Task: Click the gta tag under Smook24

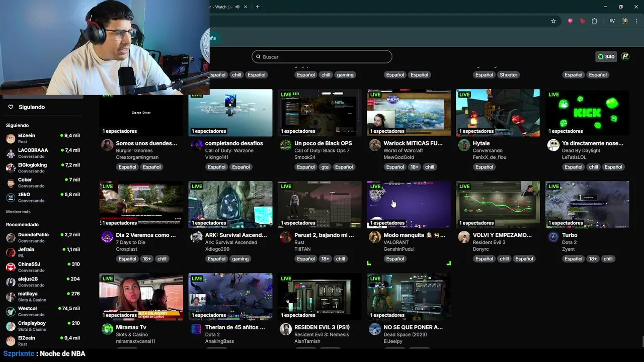Action: pyautogui.click(x=325, y=167)
